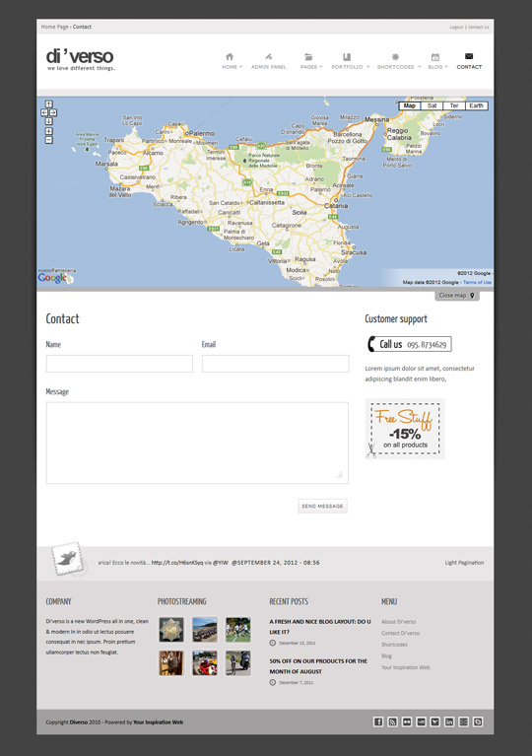
Task: Click the di'verso logo
Action: (x=80, y=59)
